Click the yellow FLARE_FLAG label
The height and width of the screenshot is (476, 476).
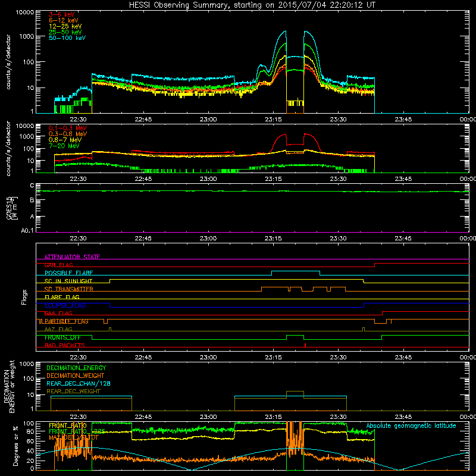(62, 297)
